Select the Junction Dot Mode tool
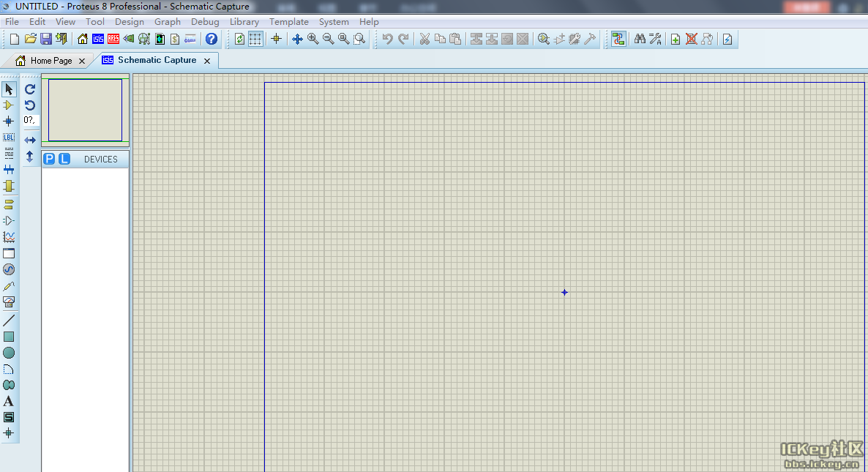868x472 pixels. (x=9, y=121)
